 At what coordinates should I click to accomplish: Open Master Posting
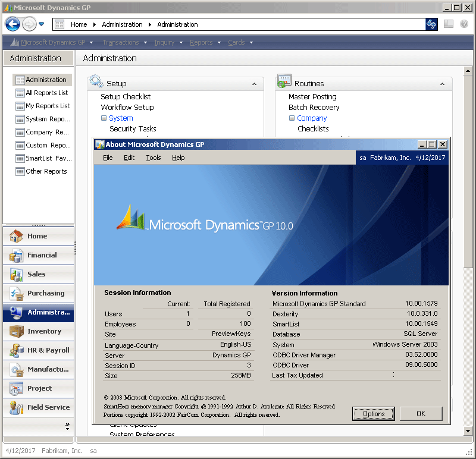pyautogui.click(x=312, y=97)
